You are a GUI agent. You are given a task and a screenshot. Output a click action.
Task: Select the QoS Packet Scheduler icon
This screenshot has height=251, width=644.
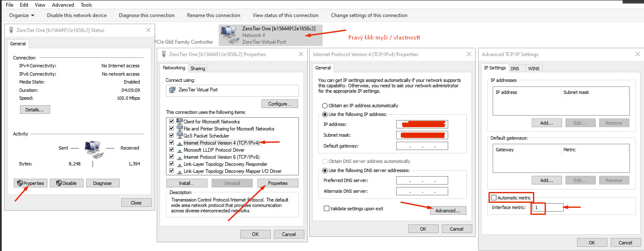pyautogui.click(x=180, y=135)
